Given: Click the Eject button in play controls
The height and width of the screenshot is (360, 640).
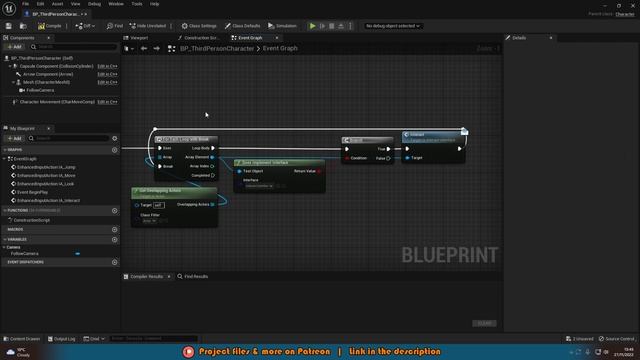Looking at the screenshot, I should tap(341, 26).
